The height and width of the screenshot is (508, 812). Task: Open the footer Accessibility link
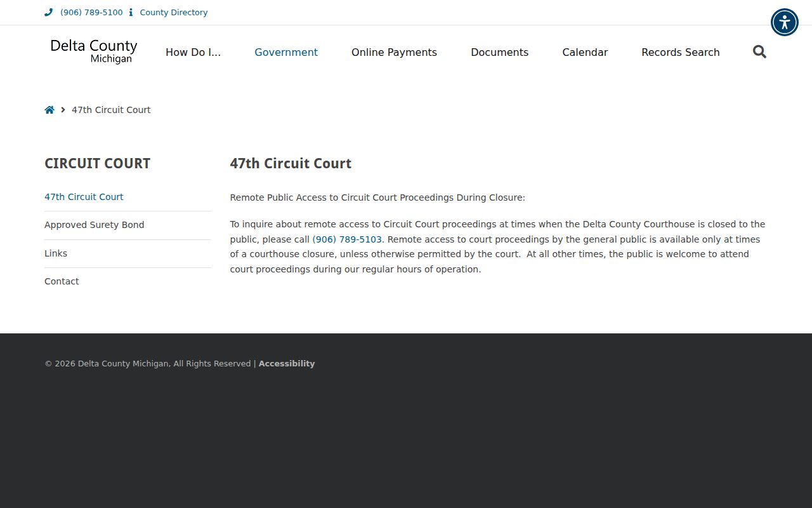tap(287, 364)
